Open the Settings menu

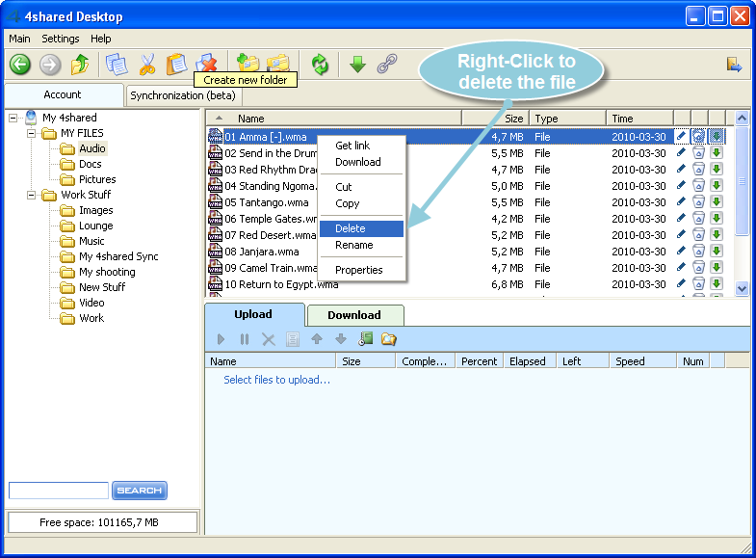(61, 39)
